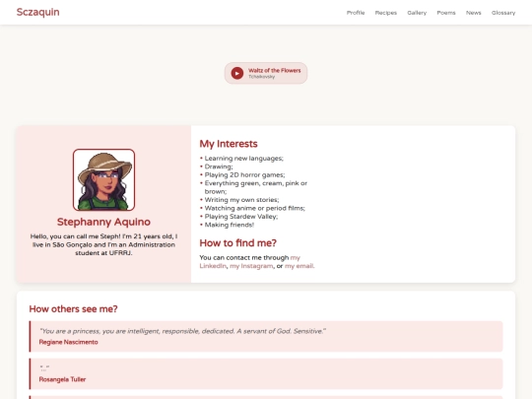Viewport: 532px width, 399px height.
Task: Select the Drawing interest item
Action: (x=219, y=166)
